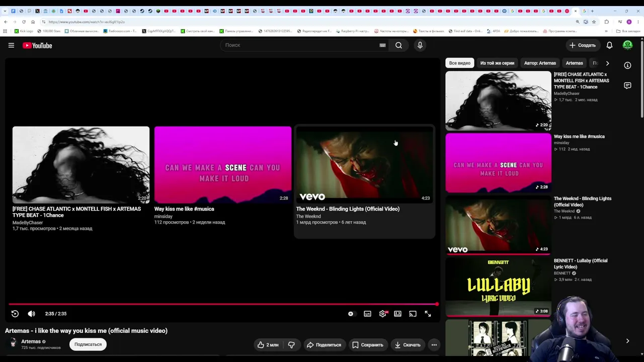Share the video via Поделиться
Image resolution: width=644 pixels, height=362 pixels.
click(x=324, y=345)
